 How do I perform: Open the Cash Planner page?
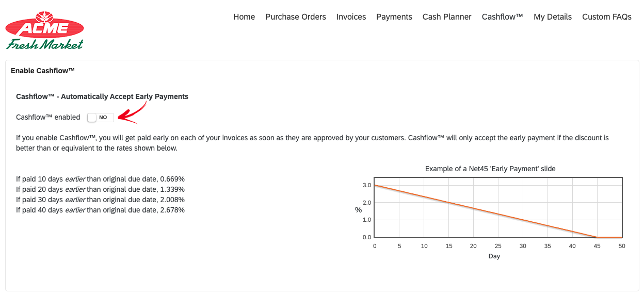(x=447, y=17)
